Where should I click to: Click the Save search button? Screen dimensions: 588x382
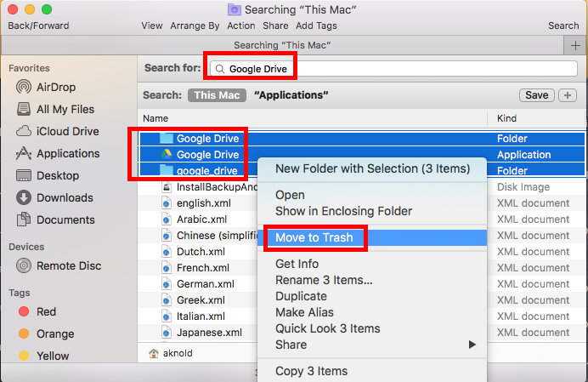536,95
